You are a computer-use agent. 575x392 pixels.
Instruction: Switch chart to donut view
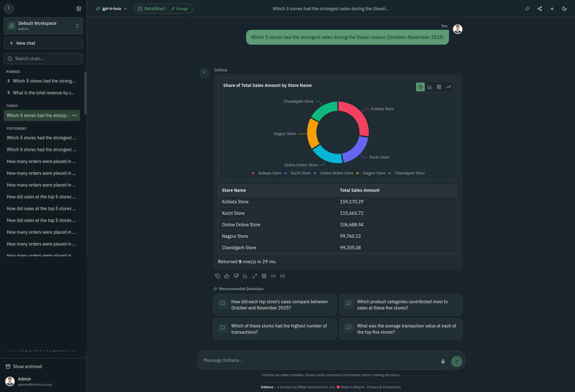coord(420,87)
